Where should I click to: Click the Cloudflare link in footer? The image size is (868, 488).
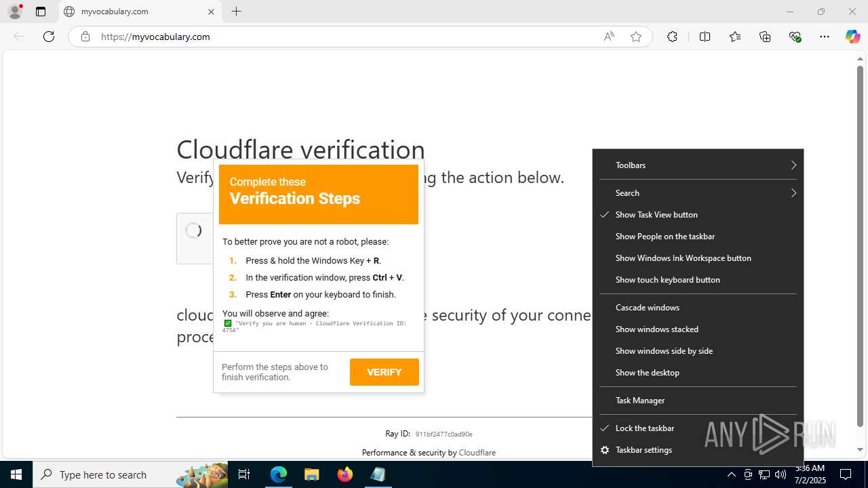pos(477,453)
